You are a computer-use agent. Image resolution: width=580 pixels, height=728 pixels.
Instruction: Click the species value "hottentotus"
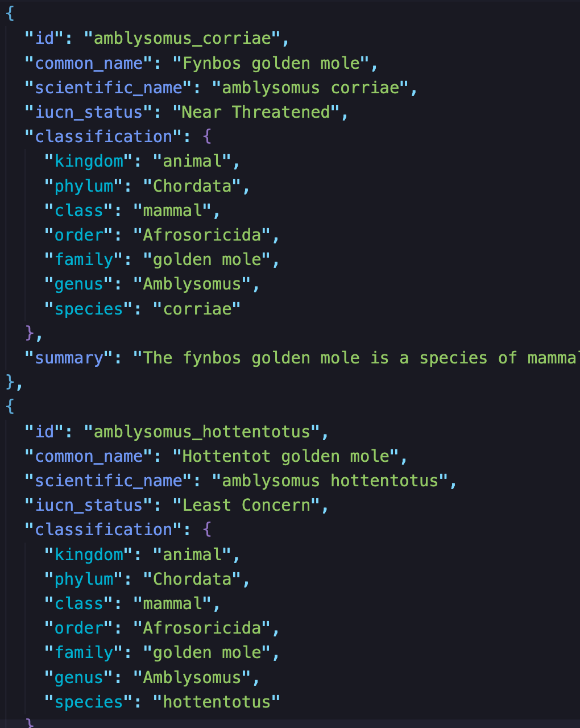[217, 702]
